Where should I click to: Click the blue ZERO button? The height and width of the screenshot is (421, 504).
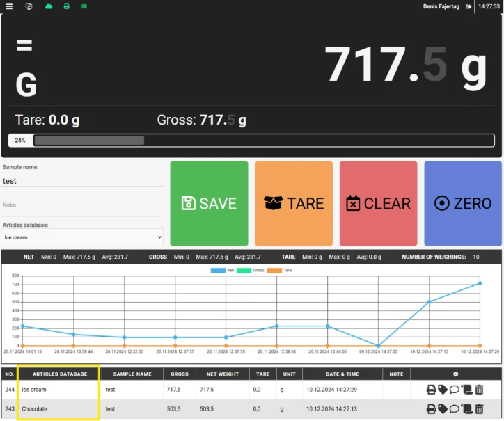(x=463, y=203)
